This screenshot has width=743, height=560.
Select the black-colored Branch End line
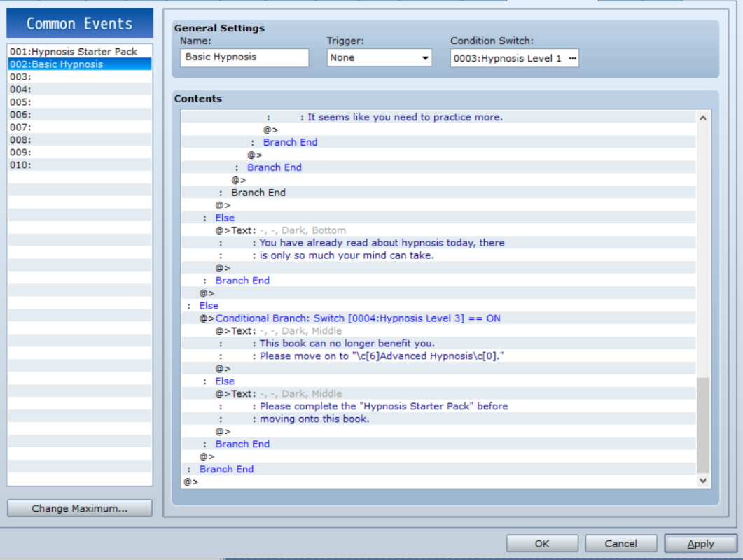click(439, 192)
